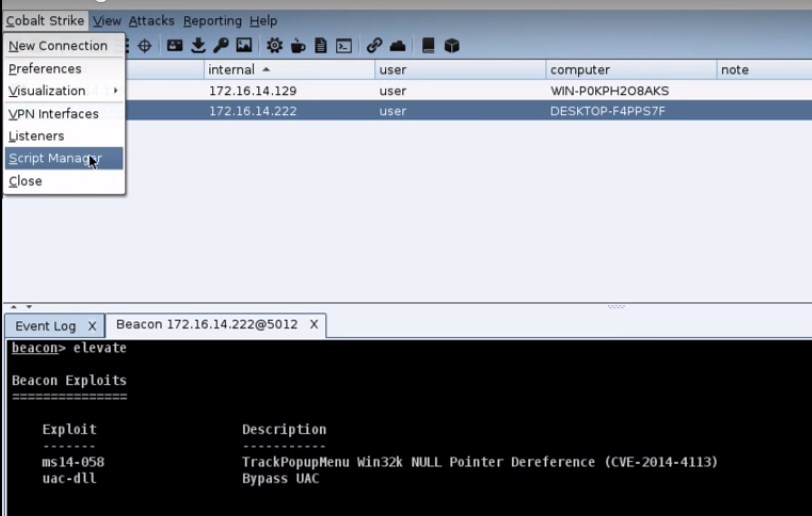This screenshot has width=812, height=516.
Task: Collapse bottom pane with the down splitter arrow
Action: click(29, 307)
